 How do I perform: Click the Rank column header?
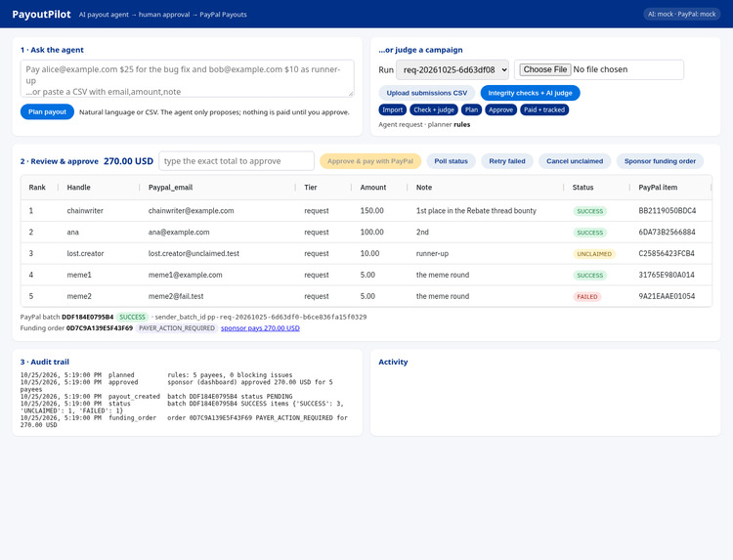pyautogui.click(x=37, y=188)
